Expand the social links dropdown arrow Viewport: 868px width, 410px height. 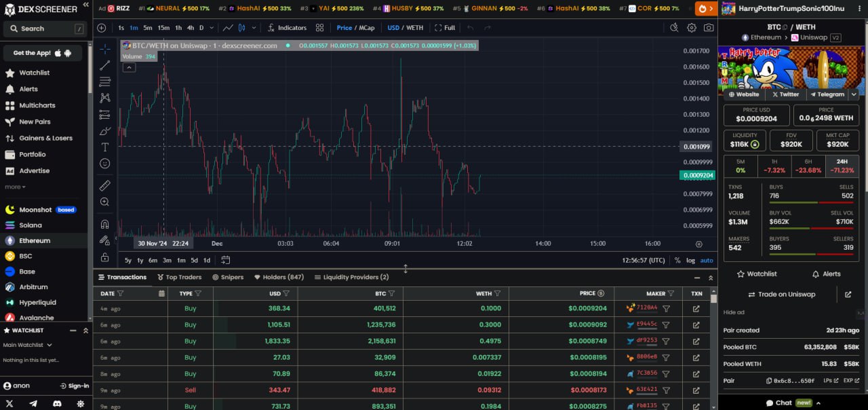coord(854,94)
